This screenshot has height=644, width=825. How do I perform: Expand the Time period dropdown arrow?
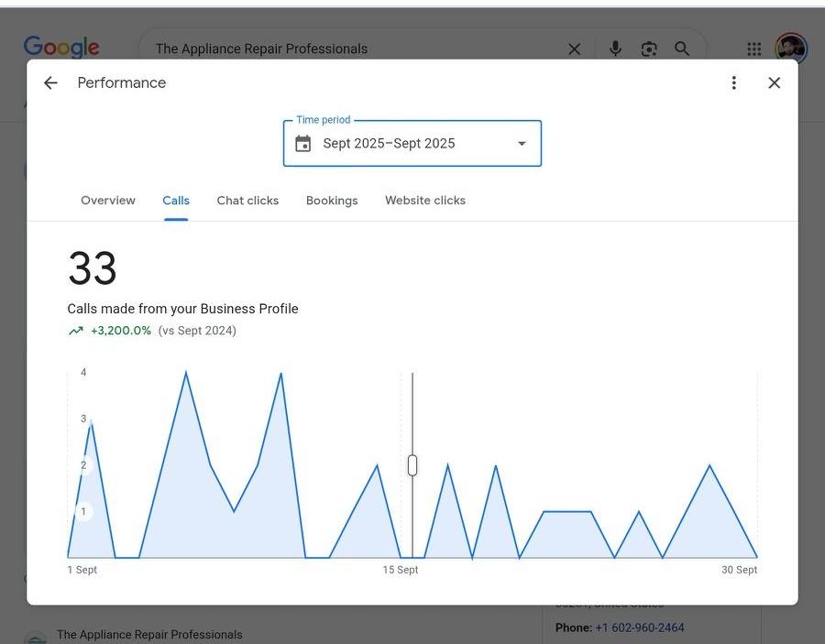[x=522, y=144]
